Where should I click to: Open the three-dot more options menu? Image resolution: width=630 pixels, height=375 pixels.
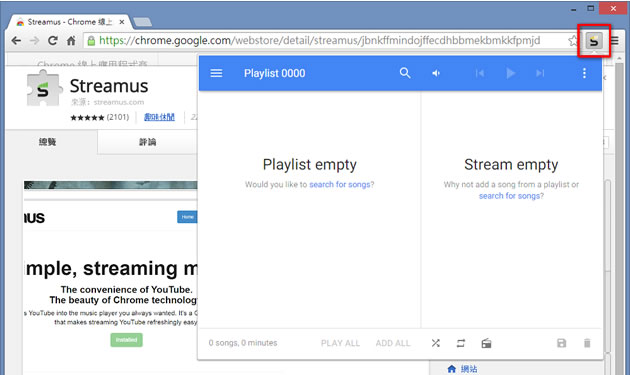click(x=584, y=73)
